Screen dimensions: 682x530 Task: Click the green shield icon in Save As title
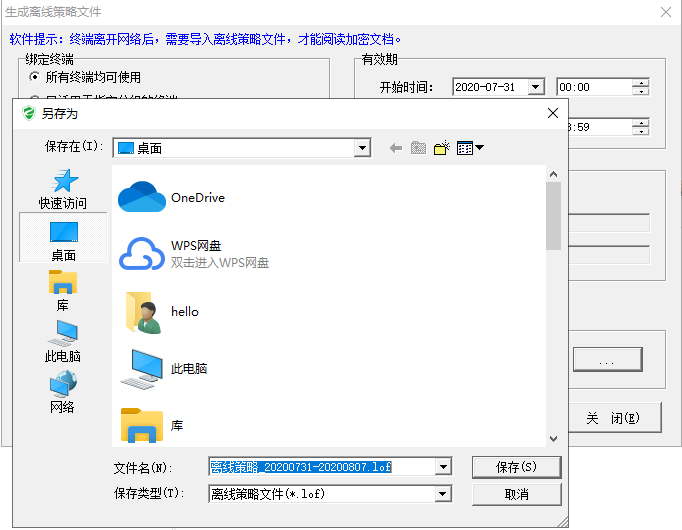coord(29,113)
